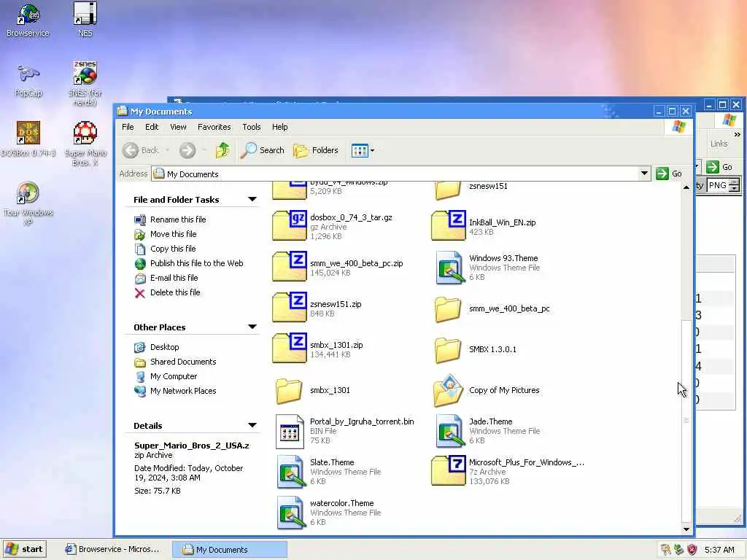Screen dimensions: 747x560
Task: Select the SMBX 1.3.0.1 folder icon
Action: pos(448,350)
